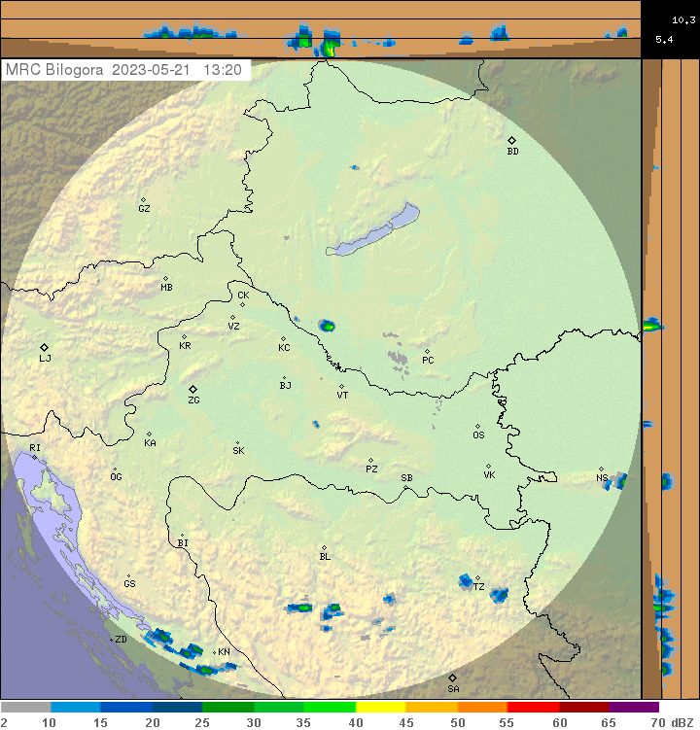Click the storm echo northeast of KC
700x730 pixels.
click(327, 325)
